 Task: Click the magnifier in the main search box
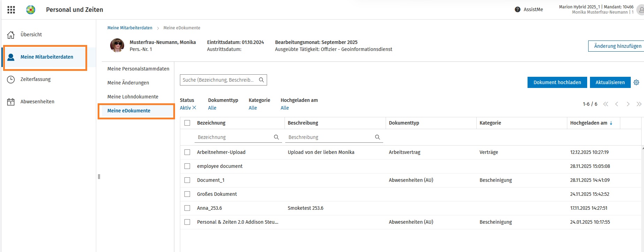point(262,80)
